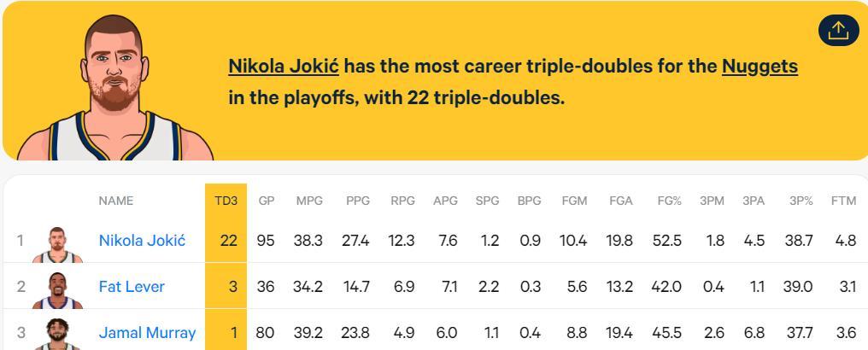This screenshot has height=350, width=868.
Task: Sort by FTM column header
Action: pos(843,201)
